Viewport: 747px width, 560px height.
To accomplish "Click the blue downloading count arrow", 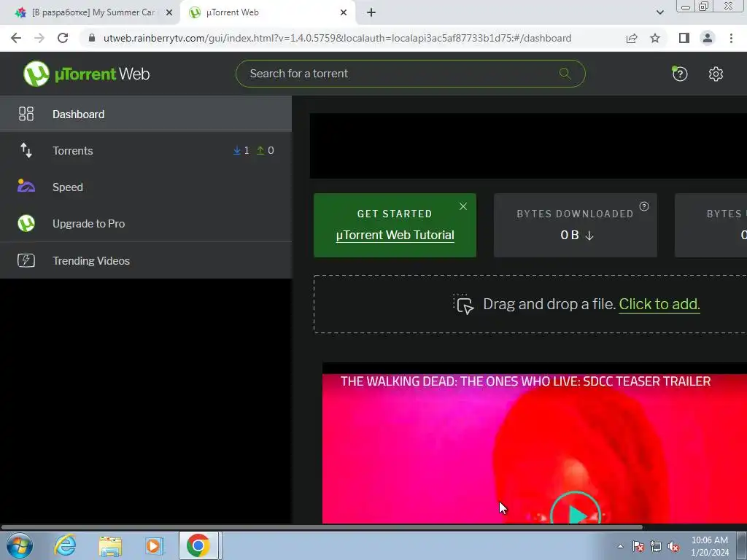I will click(237, 150).
